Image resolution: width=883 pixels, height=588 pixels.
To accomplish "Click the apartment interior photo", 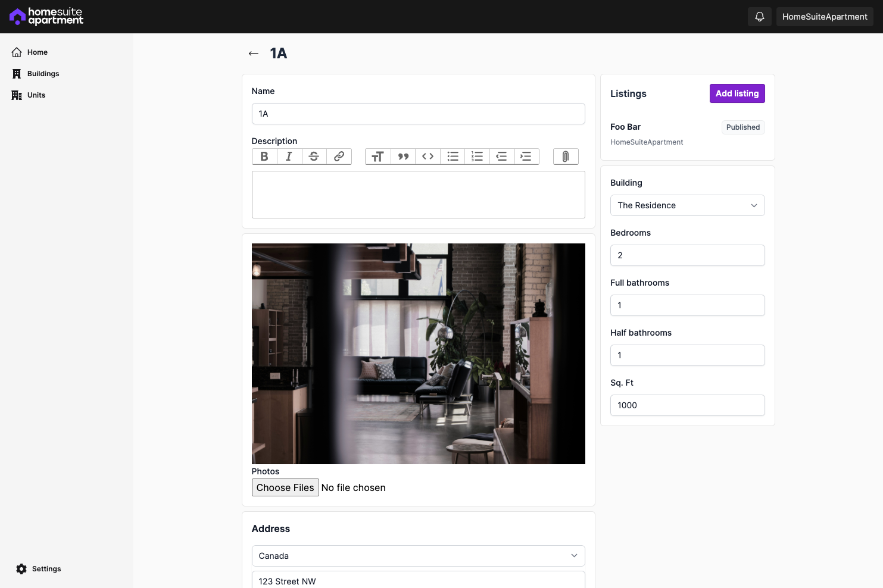I will tap(419, 354).
